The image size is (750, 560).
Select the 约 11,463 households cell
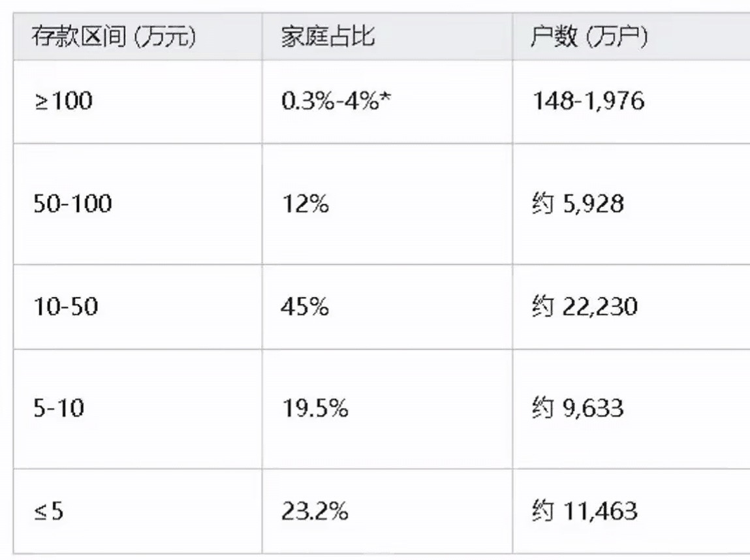pyautogui.click(x=584, y=511)
